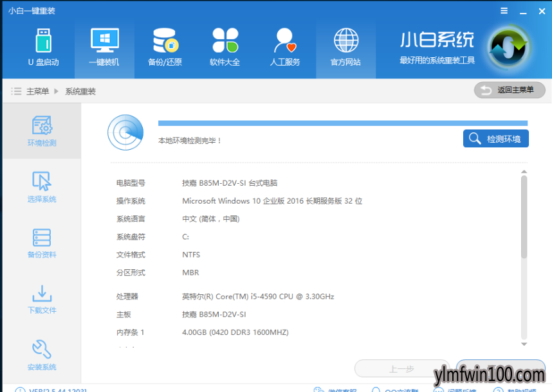
Task: Click the 系统盘符 label
Action: pos(131,237)
